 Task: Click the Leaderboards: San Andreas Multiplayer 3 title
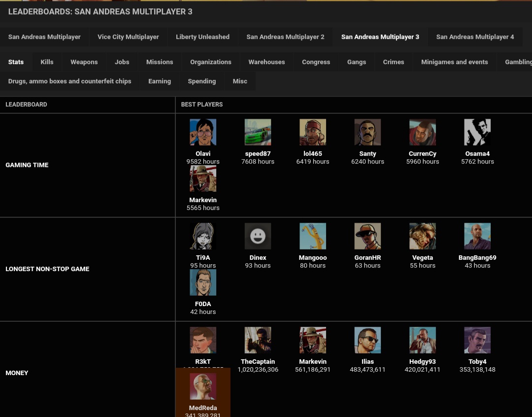100,11
